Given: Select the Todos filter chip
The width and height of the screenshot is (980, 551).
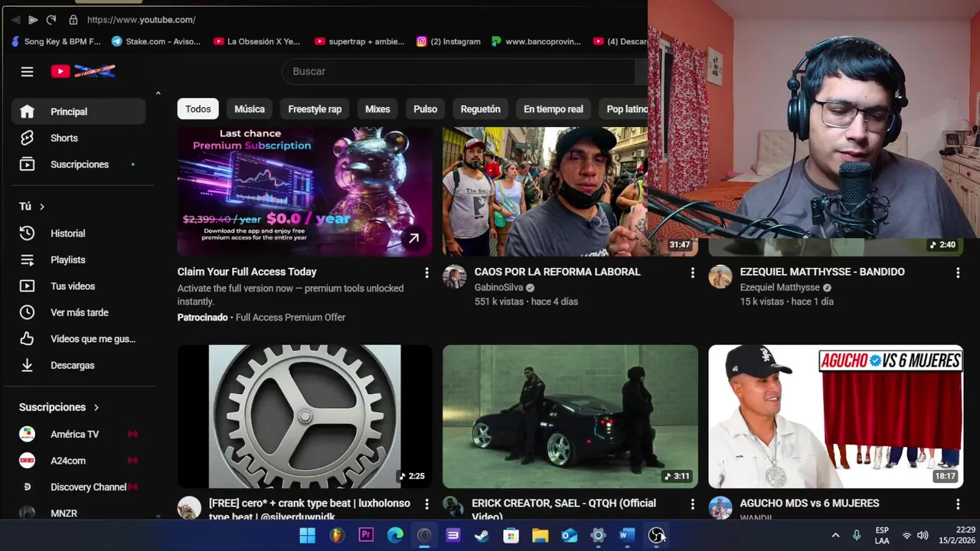Looking at the screenshot, I should [x=198, y=109].
